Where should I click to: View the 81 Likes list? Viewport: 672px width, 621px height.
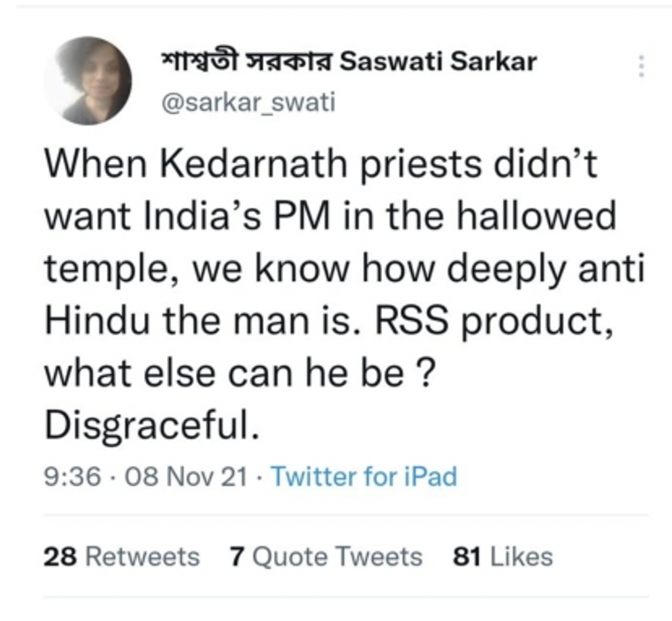point(503,556)
